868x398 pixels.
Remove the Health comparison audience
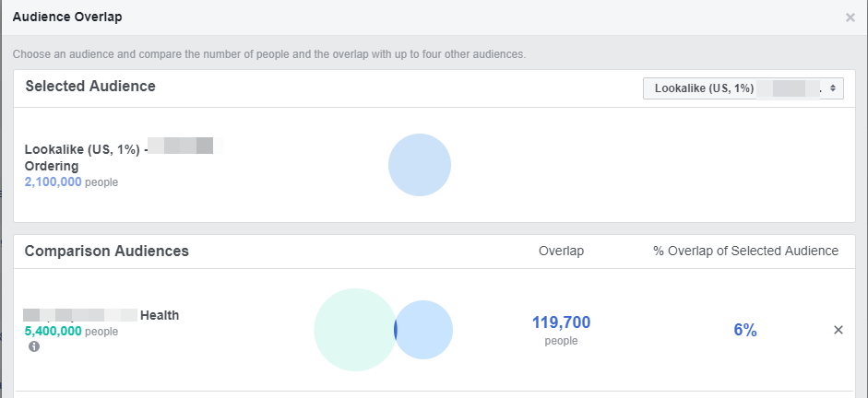[x=838, y=330]
